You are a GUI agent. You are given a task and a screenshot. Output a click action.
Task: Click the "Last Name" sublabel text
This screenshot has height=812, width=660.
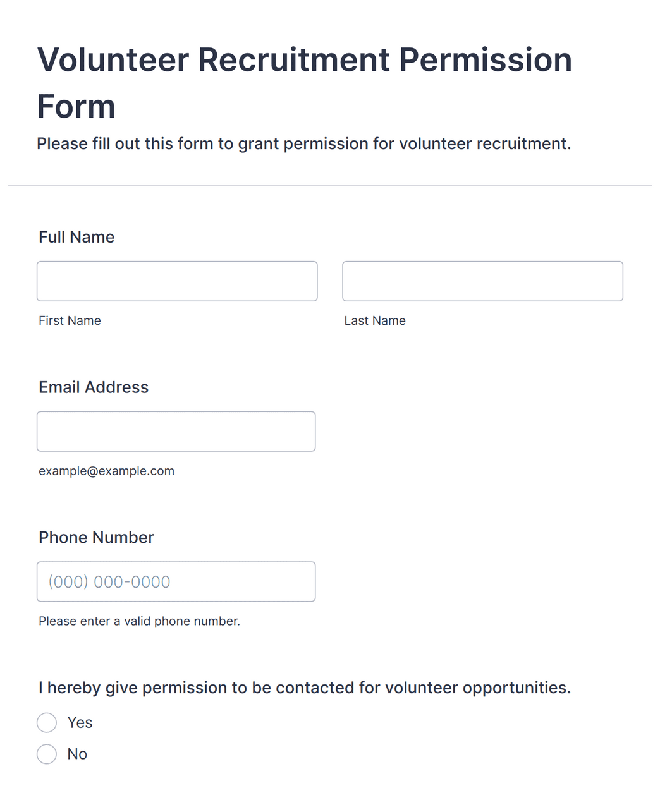click(375, 320)
